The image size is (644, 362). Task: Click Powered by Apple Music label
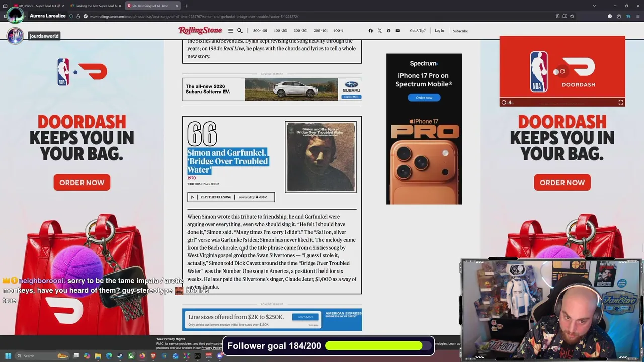253,197
